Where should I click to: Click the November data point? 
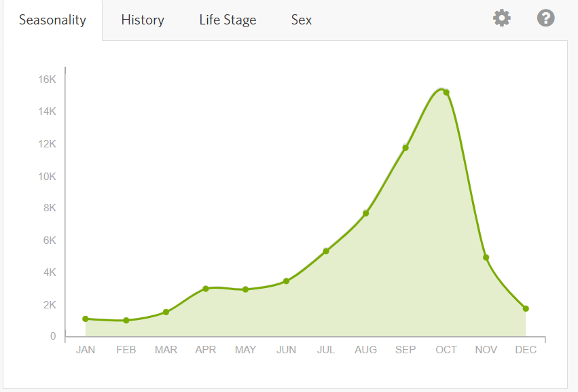click(486, 257)
